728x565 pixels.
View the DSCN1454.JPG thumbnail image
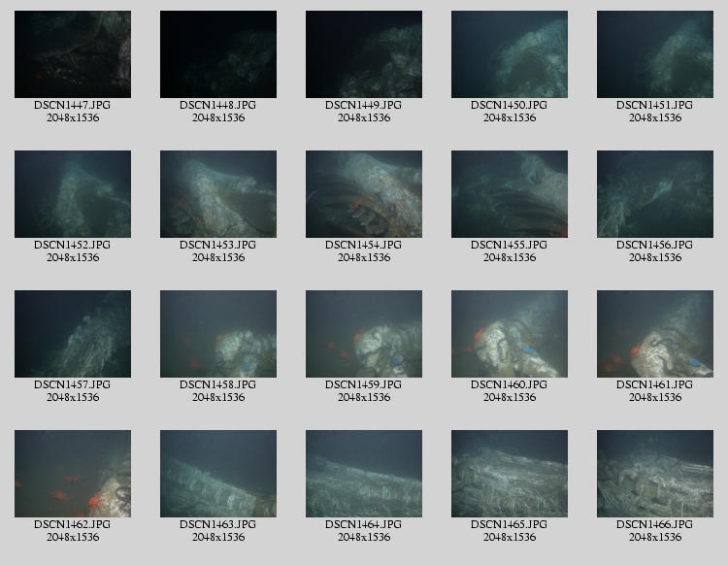[364, 194]
